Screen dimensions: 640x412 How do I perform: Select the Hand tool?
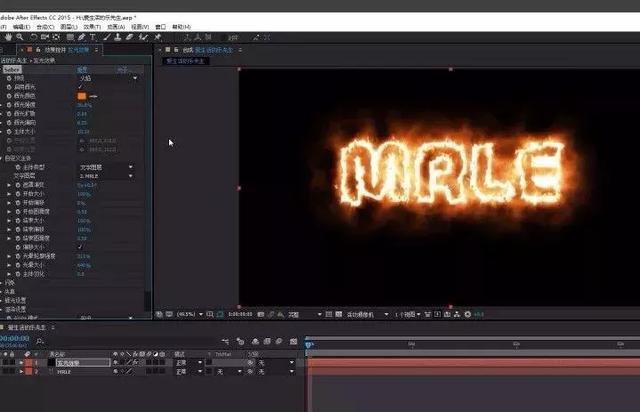[x=8, y=37]
